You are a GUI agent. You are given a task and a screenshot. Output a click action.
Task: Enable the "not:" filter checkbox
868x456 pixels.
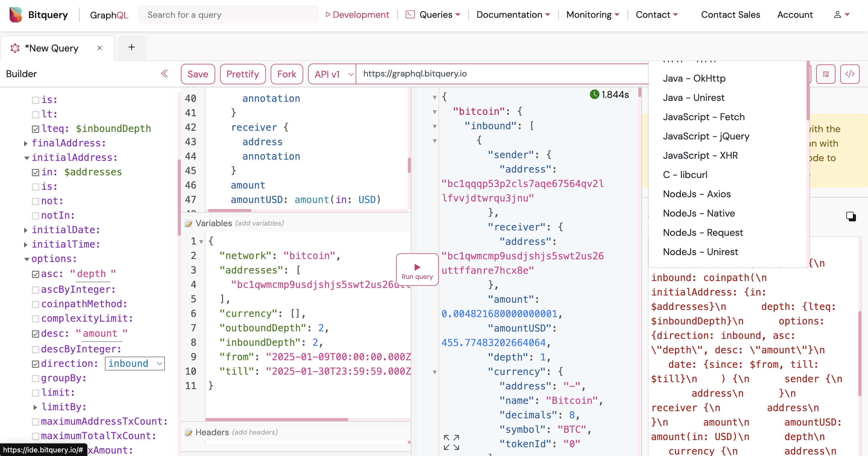pos(36,201)
